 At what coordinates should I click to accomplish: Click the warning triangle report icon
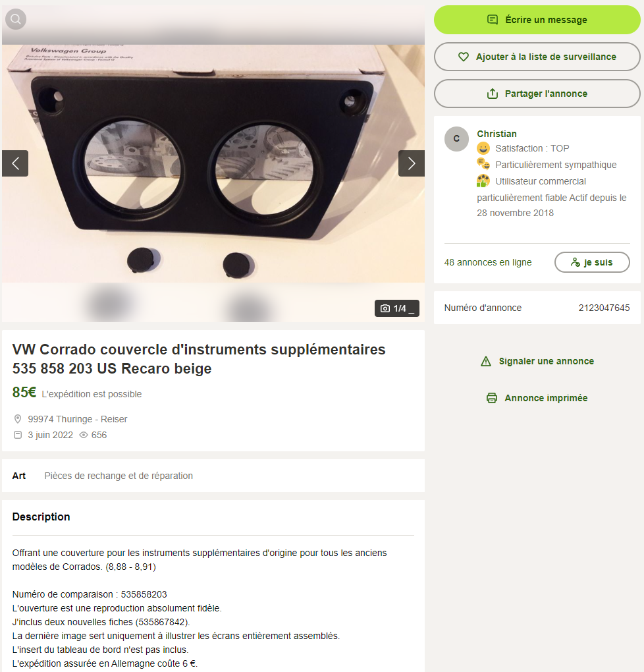(x=486, y=361)
